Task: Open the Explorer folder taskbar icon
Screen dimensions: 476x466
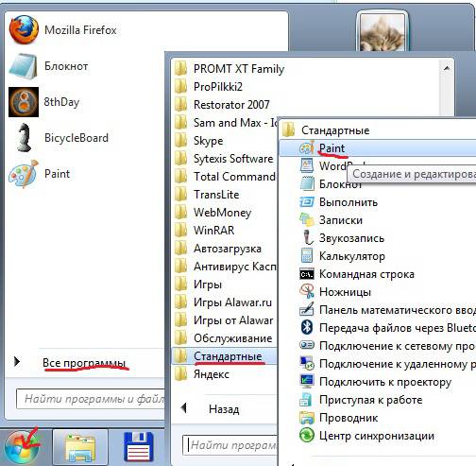Action: click(x=80, y=448)
